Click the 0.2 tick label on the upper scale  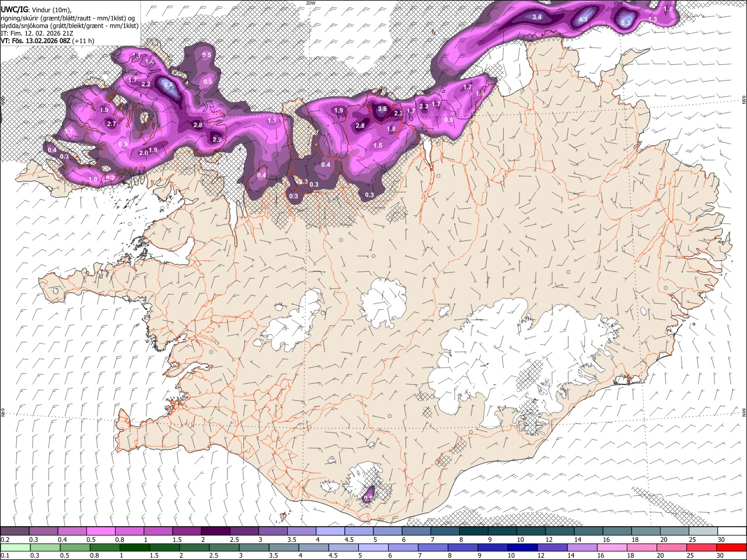[5, 539]
